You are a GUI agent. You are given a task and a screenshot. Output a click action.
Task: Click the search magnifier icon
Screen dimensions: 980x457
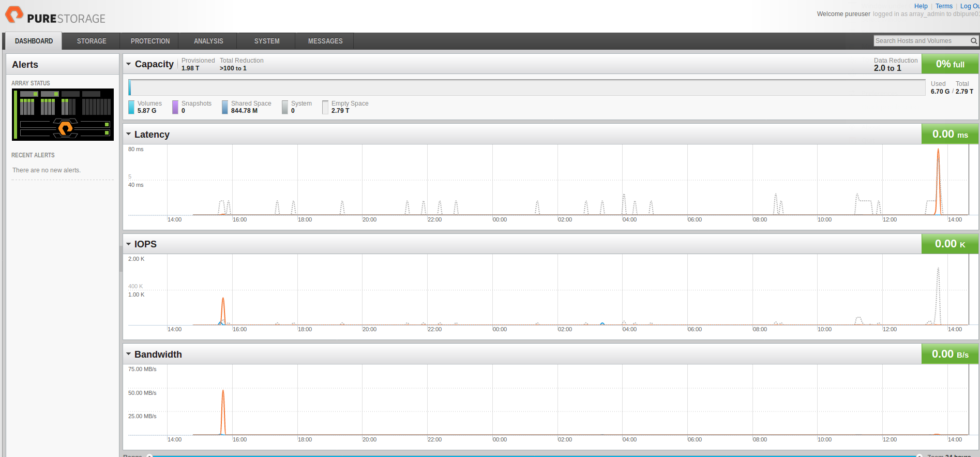click(x=974, y=41)
